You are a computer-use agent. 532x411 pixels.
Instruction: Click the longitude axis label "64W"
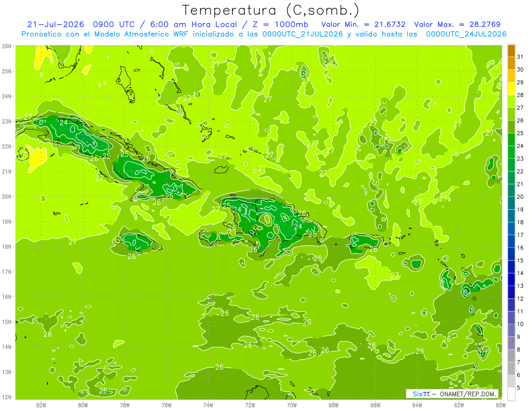[417, 405]
